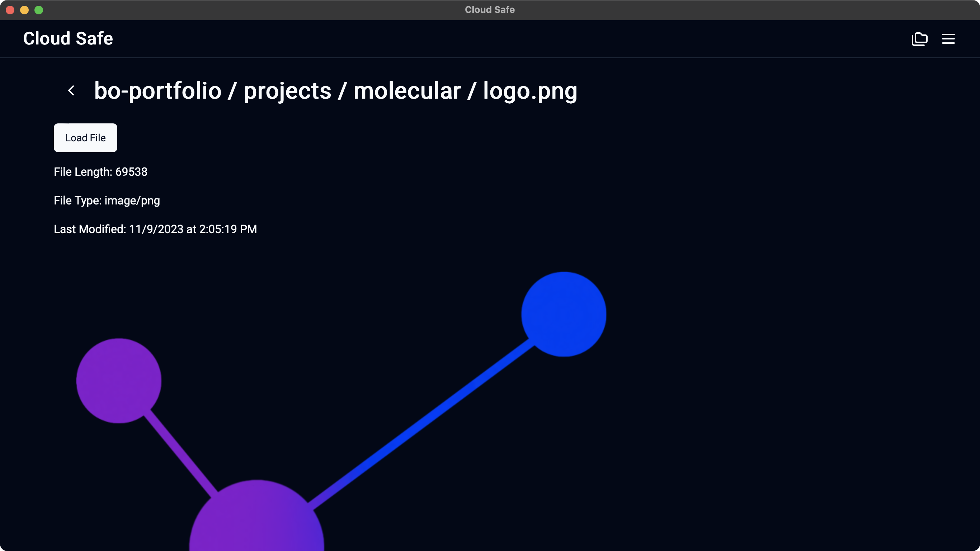Click the back chevron beside the file path
The width and height of the screenshot is (980, 551).
[x=71, y=90]
